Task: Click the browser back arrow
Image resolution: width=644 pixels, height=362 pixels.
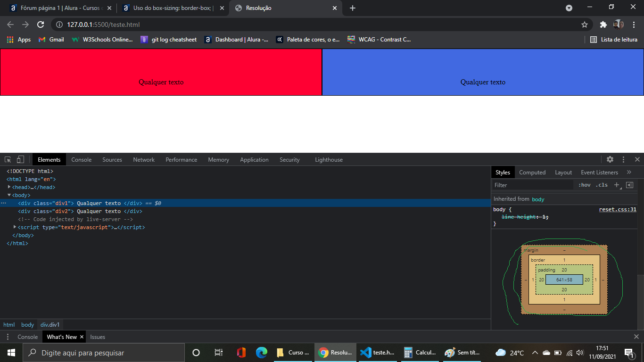Action: pyautogui.click(x=10, y=25)
